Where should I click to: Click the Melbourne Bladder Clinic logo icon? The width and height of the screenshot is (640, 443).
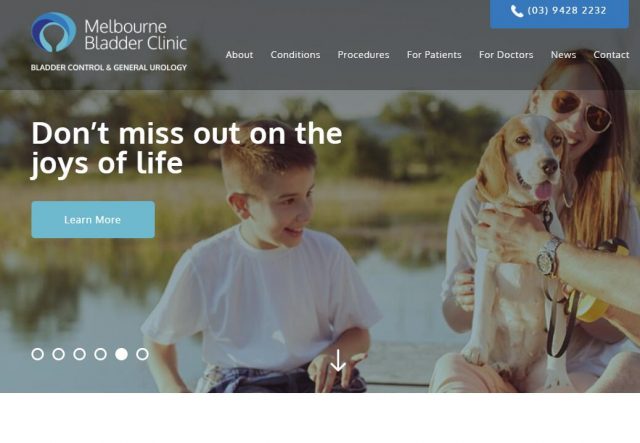point(54,32)
